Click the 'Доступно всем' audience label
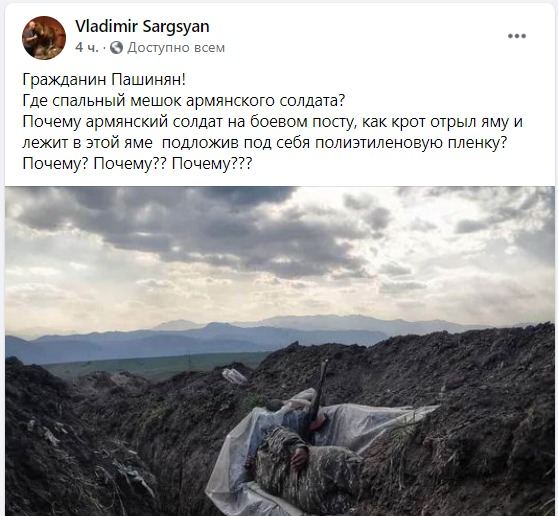The image size is (558, 516). coord(176,47)
